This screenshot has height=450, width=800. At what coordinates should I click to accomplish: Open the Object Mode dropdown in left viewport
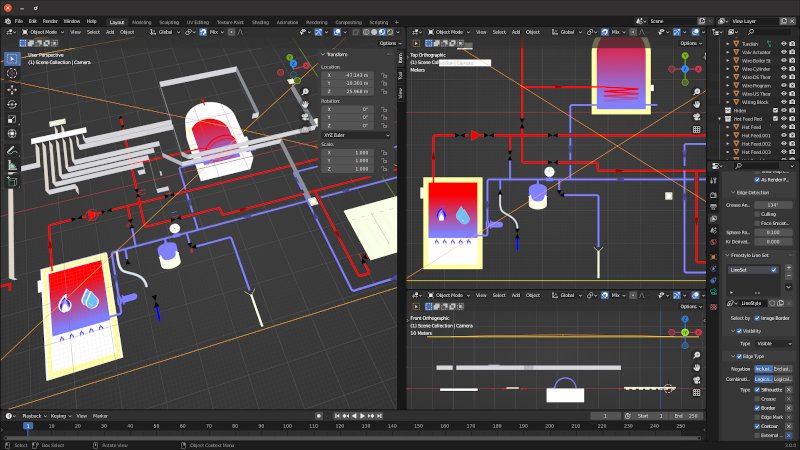(42, 32)
